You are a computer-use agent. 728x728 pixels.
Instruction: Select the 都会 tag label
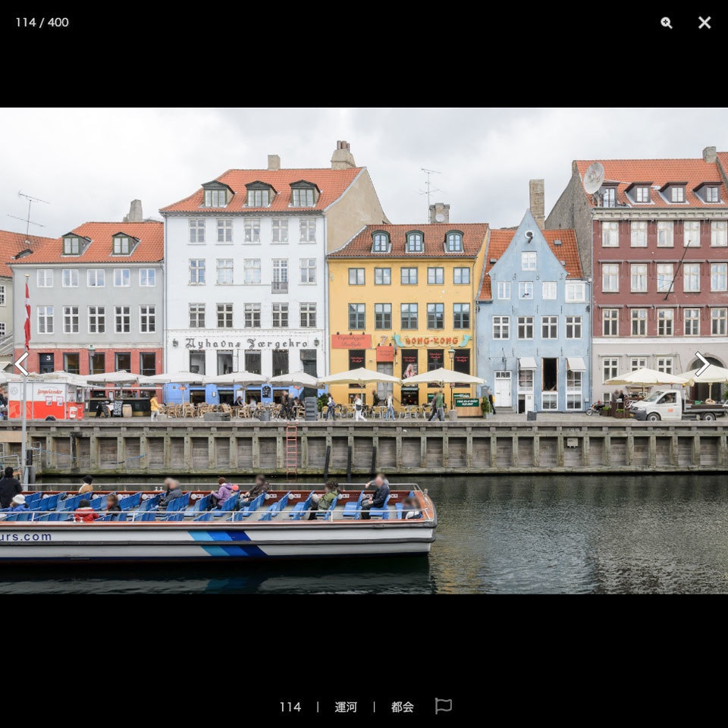pos(403,707)
